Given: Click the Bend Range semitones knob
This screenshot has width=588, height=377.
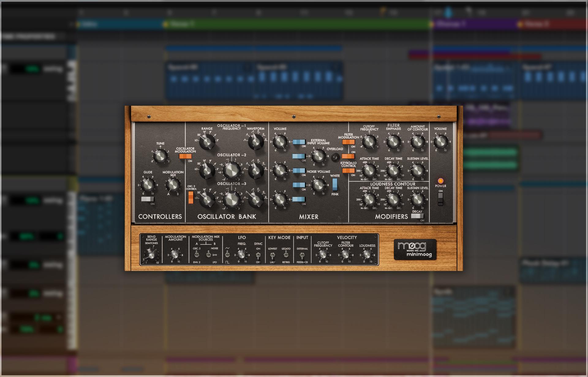Looking at the screenshot, I should pos(151,255).
